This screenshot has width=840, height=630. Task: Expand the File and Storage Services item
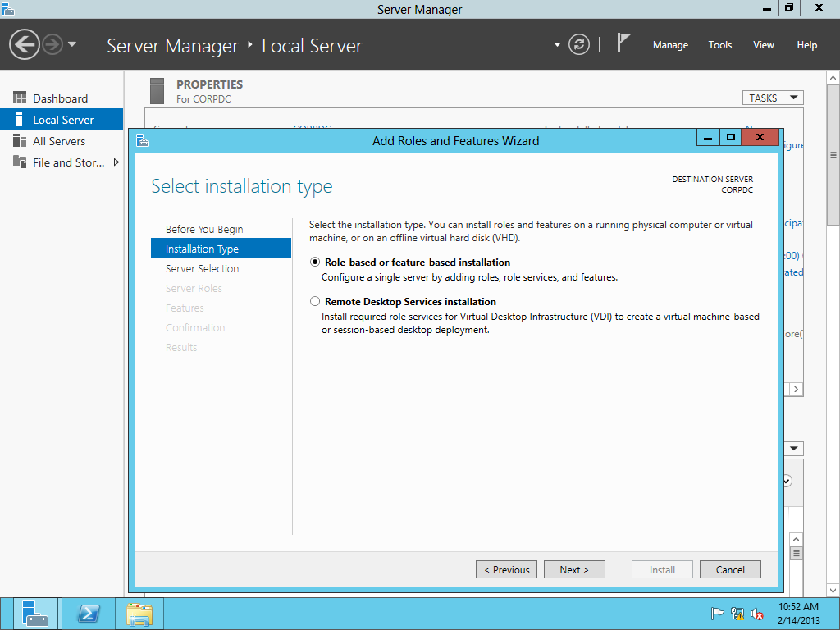[116, 162]
